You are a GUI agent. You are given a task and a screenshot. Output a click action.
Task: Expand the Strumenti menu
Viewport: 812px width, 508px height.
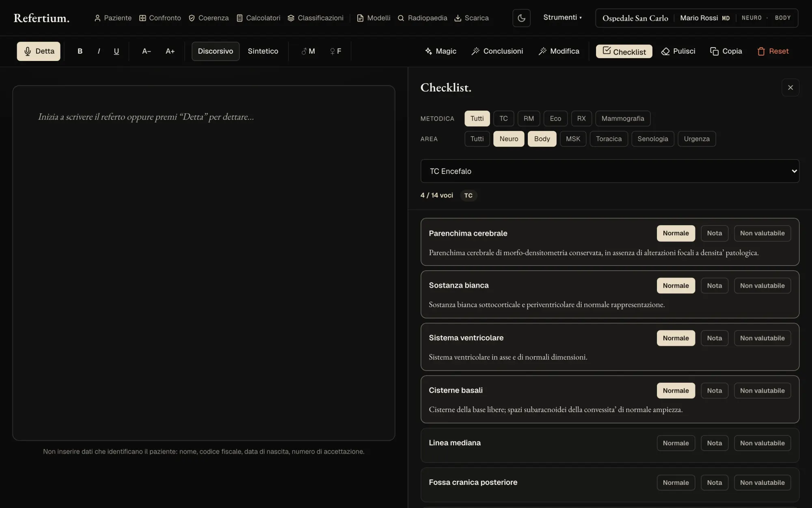pos(562,17)
